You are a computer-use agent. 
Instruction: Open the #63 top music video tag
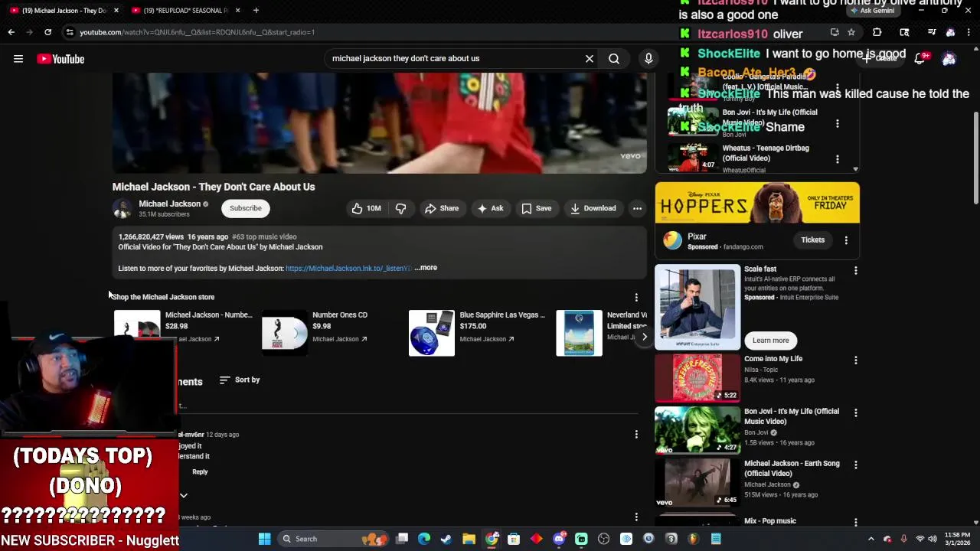(x=264, y=236)
